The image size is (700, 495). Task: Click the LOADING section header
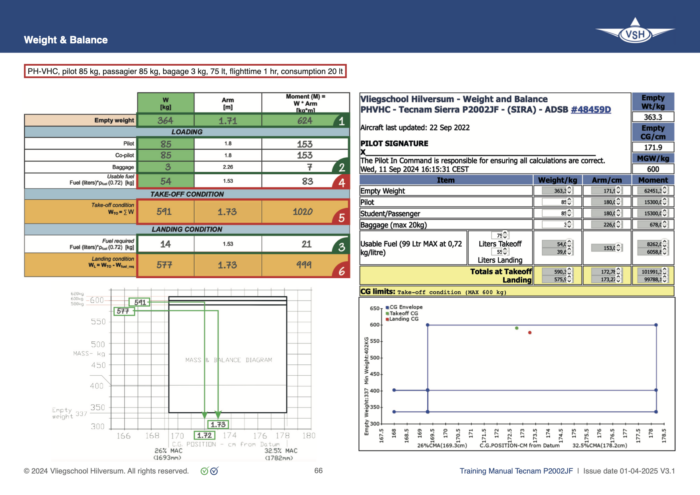pyautogui.click(x=187, y=132)
